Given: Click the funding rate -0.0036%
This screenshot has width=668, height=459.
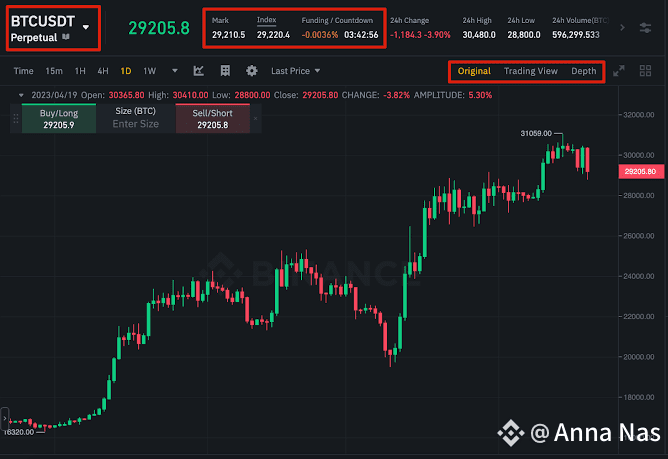Looking at the screenshot, I should coord(320,35).
